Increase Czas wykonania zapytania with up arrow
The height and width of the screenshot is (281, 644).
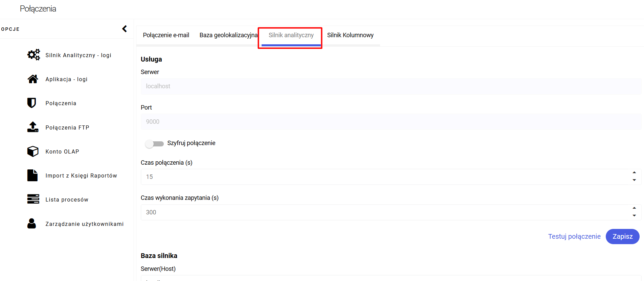tap(634, 208)
